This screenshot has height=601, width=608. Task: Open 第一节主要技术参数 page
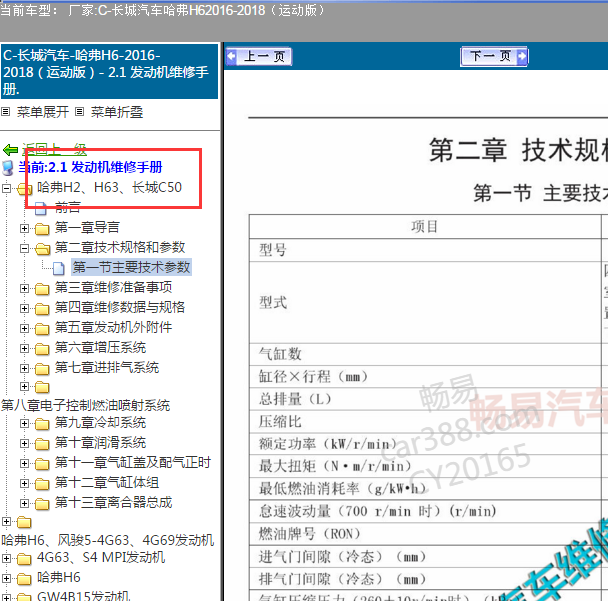click(x=131, y=268)
